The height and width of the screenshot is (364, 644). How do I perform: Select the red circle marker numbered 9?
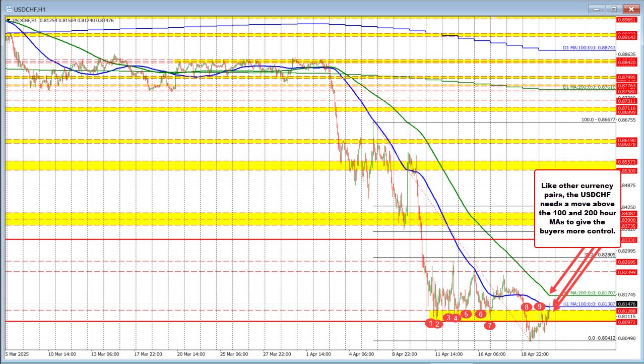click(540, 306)
